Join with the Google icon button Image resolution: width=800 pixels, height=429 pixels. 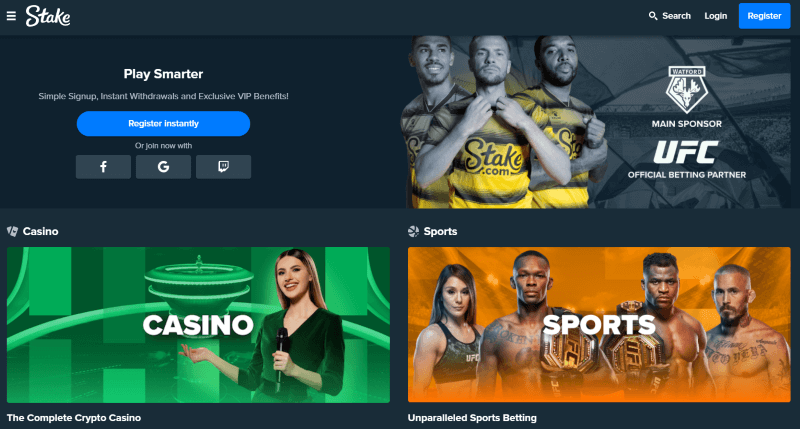point(163,167)
